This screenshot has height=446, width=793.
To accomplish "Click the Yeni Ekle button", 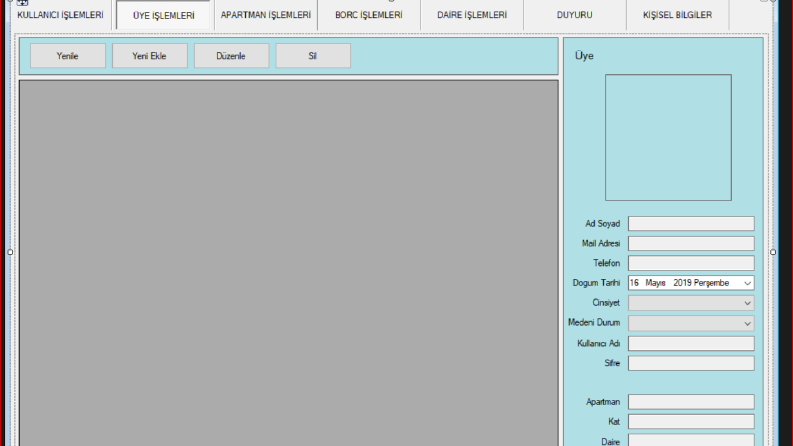I will pos(150,56).
